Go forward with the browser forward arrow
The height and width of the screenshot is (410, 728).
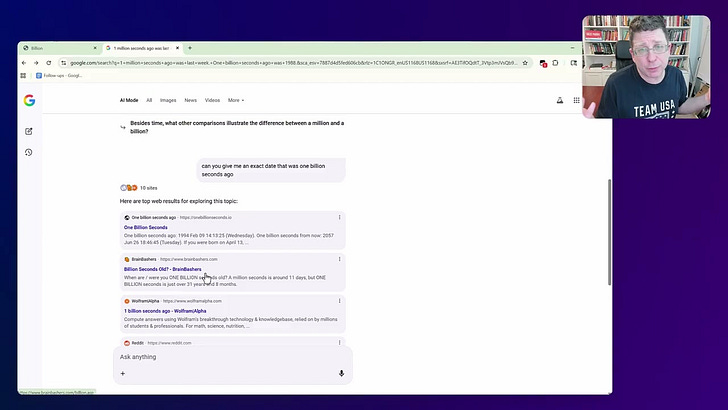point(36,63)
